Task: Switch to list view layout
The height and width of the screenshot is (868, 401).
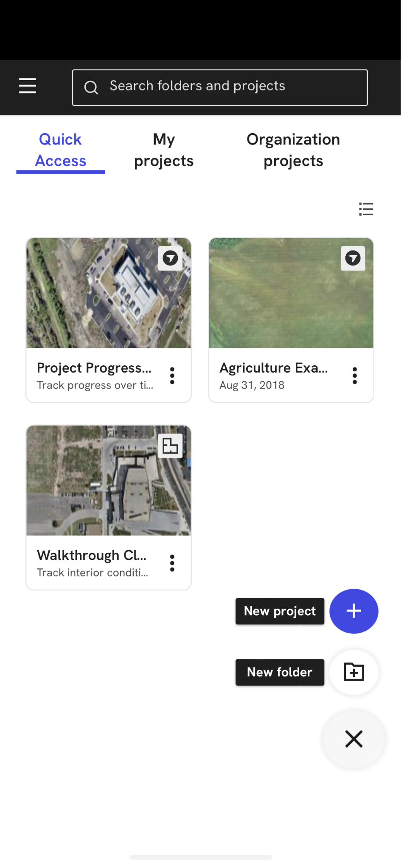Action: click(366, 209)
